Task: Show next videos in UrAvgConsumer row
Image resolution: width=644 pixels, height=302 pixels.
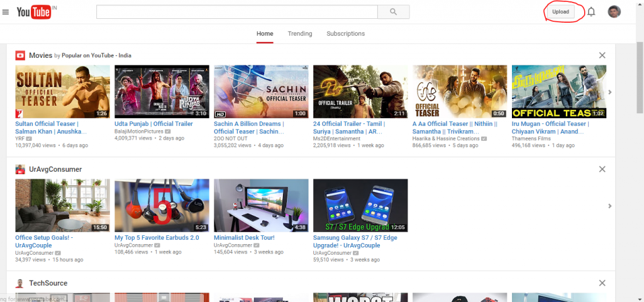Action: 610,206
